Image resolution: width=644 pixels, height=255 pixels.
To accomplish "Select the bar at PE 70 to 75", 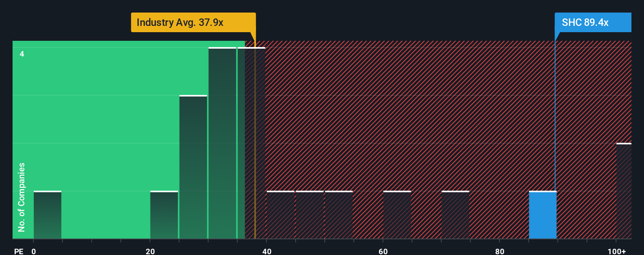I will click(x=456, y=215).
